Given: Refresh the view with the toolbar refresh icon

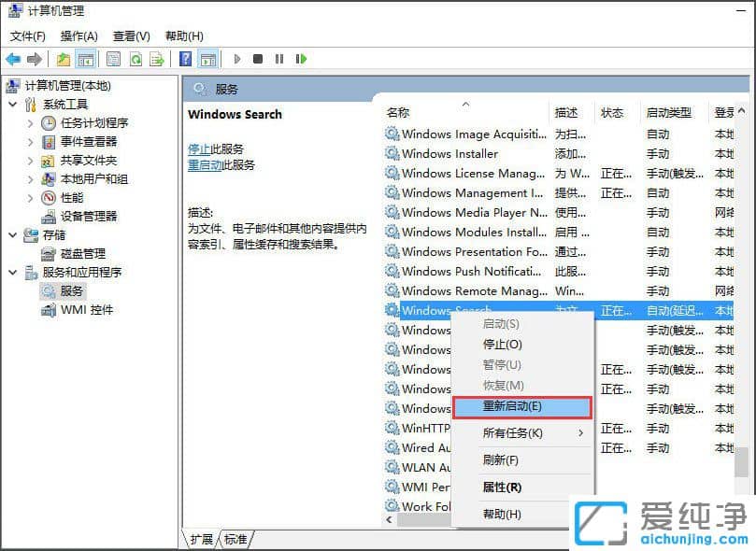Looking at the screenshot, I should [x=136, y=59].
